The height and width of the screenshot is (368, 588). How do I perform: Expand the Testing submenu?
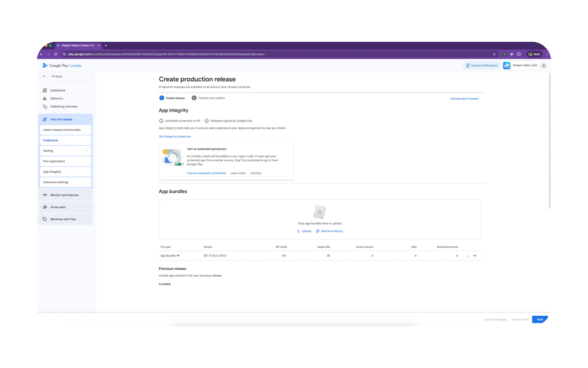(87, 151)
